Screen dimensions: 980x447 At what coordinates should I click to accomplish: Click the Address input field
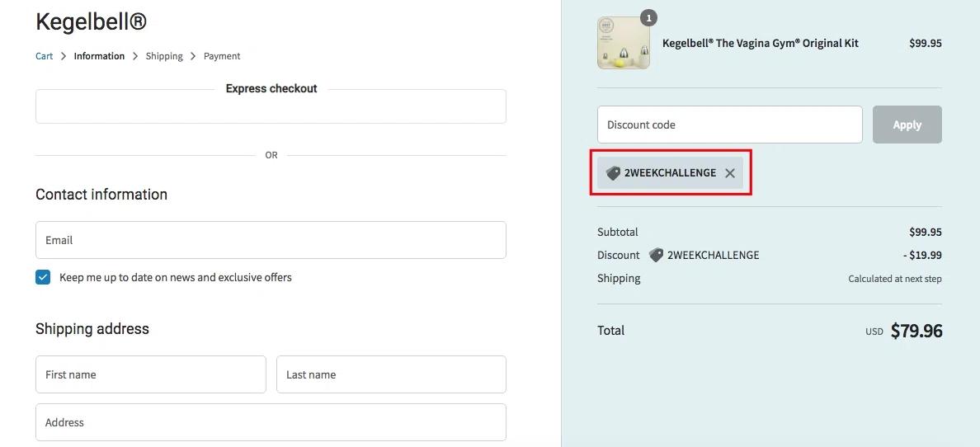(x=271, y=422)
